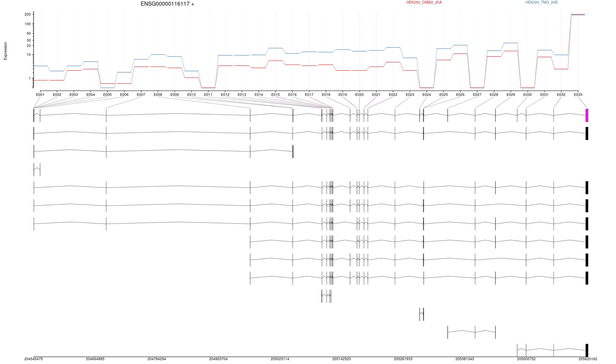The width and height of the screenshot is (616, 364).
Task: Click exon label E017
Action: 309,95
